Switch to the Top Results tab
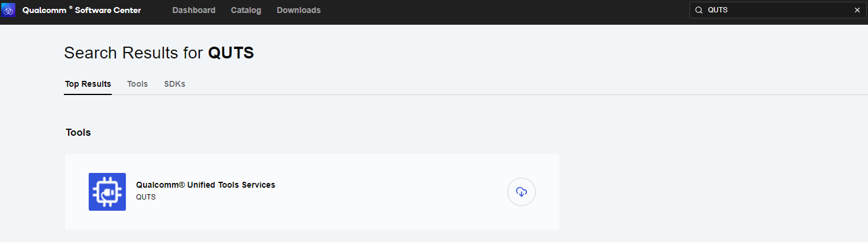The width and height of the screenshot is (868, 242). (x=88, y=84)
